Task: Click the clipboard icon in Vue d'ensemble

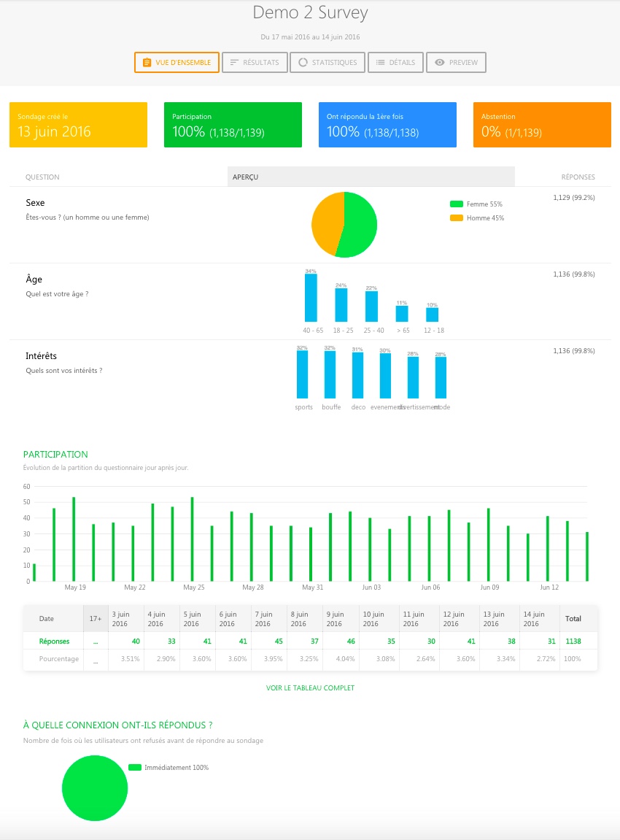Action: 147,63
